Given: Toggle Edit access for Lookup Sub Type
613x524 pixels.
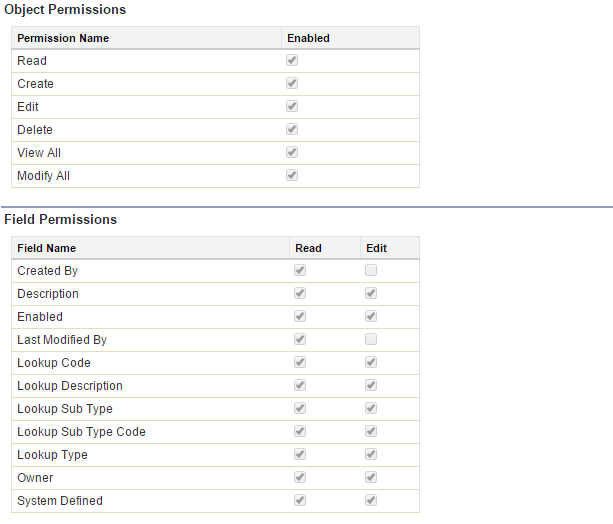Looking at the screenshot, I should [371, 408].
